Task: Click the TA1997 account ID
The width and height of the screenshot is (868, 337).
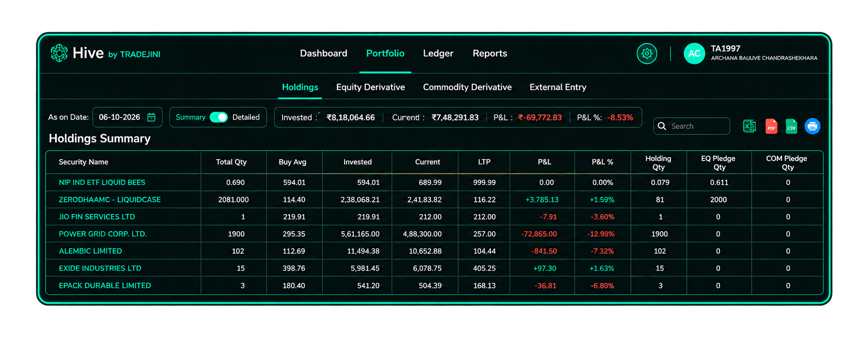Action: tap(726, 49)
